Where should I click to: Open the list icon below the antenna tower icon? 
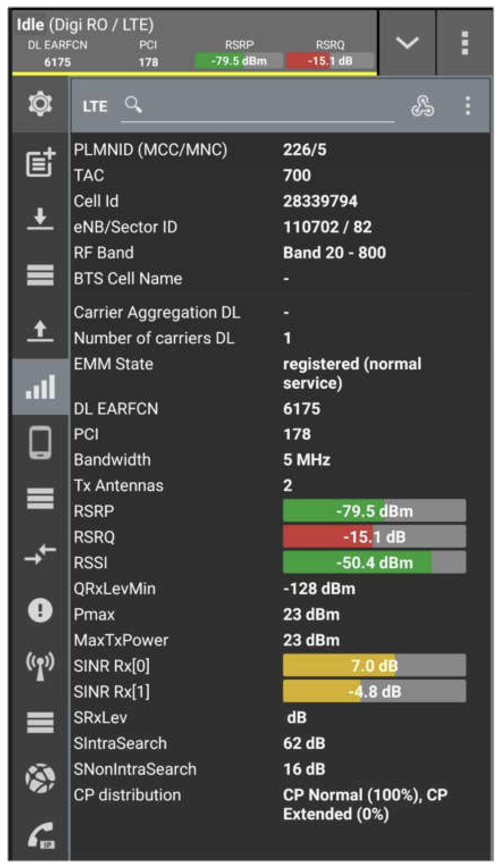click(x=40, y=722)
